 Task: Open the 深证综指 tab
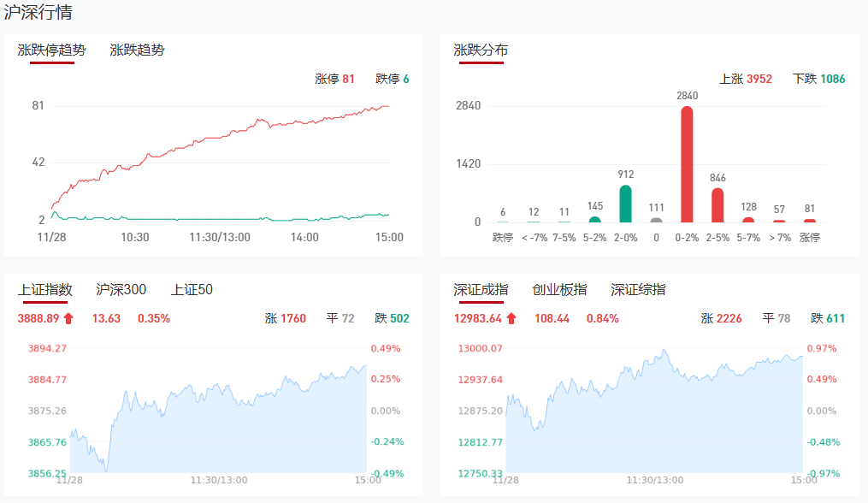638,290
